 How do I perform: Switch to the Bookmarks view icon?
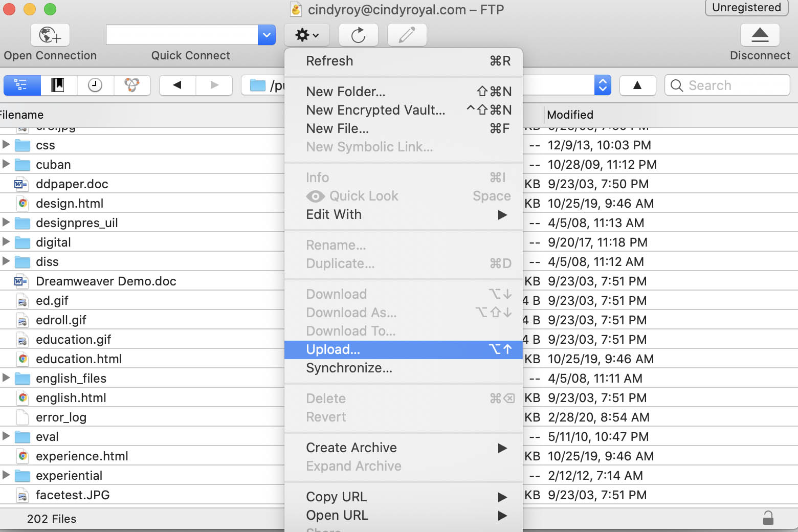[x=58, y=85]
